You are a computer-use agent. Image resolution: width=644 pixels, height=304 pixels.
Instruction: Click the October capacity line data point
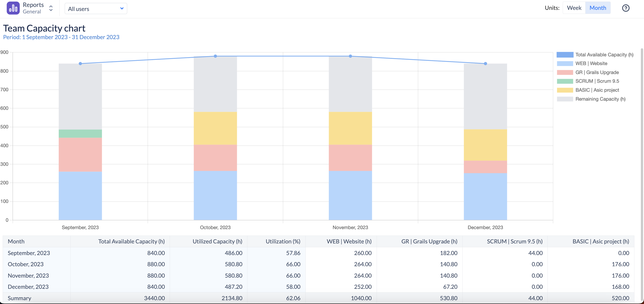215,56
